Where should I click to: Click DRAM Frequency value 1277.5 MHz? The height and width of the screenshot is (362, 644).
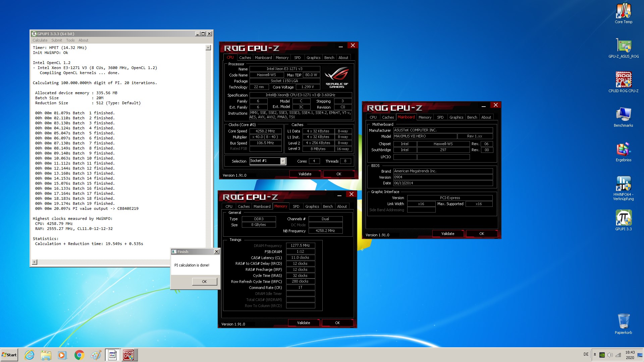click(300, 245)
